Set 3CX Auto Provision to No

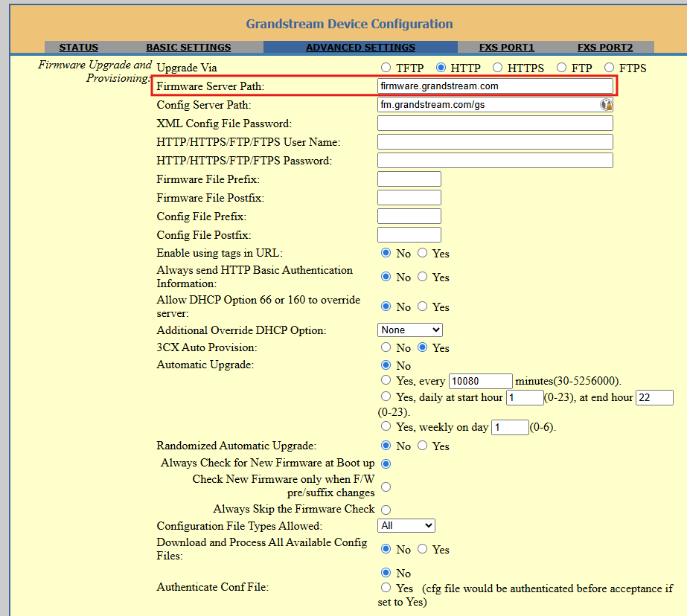(386, 347)
